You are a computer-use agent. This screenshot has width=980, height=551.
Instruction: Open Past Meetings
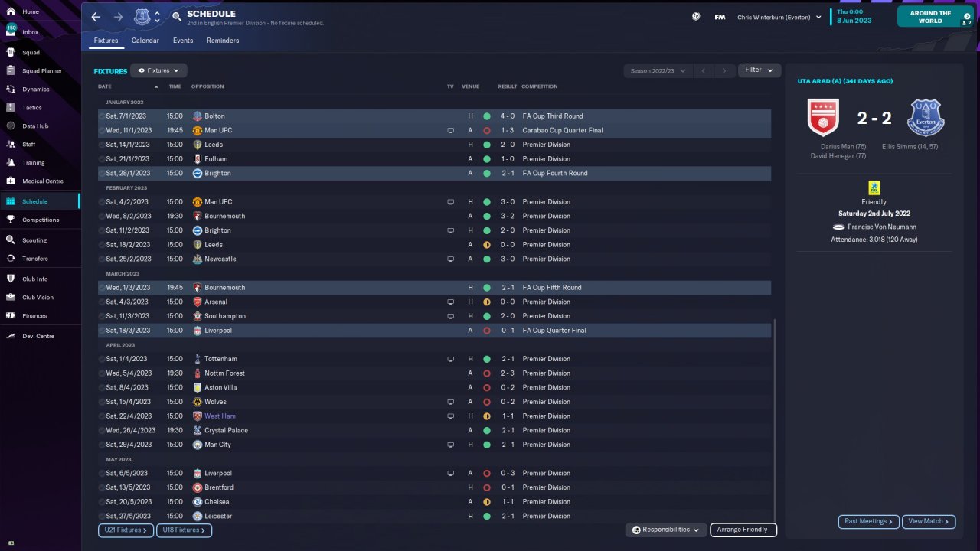(868, 522)
